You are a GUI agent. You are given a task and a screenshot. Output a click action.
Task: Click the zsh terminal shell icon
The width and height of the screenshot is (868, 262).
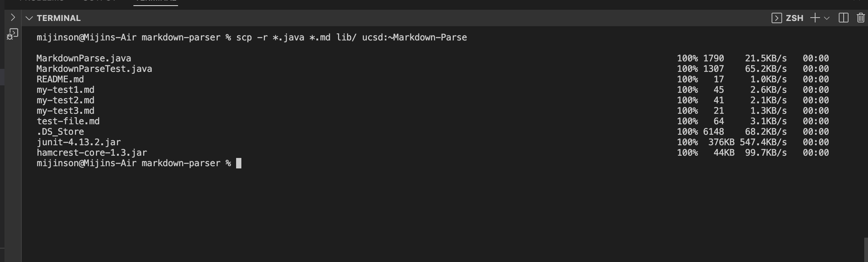click(x=777, y=18)
